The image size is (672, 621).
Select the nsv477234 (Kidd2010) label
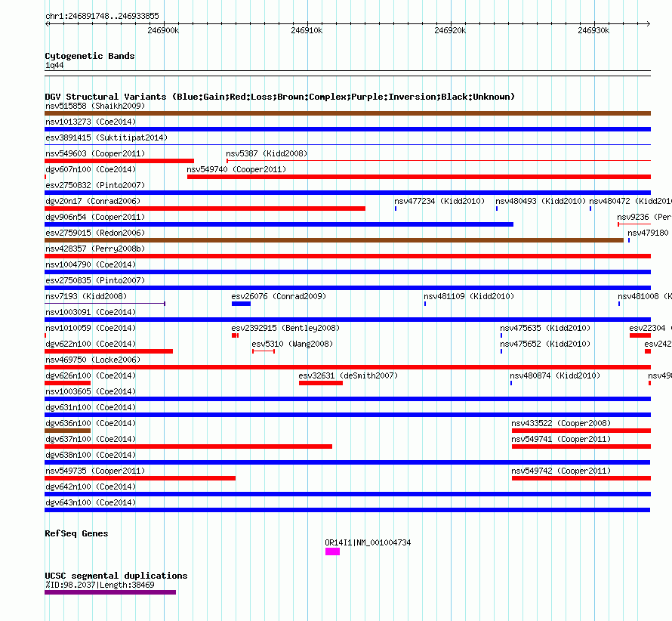point(439,201)
